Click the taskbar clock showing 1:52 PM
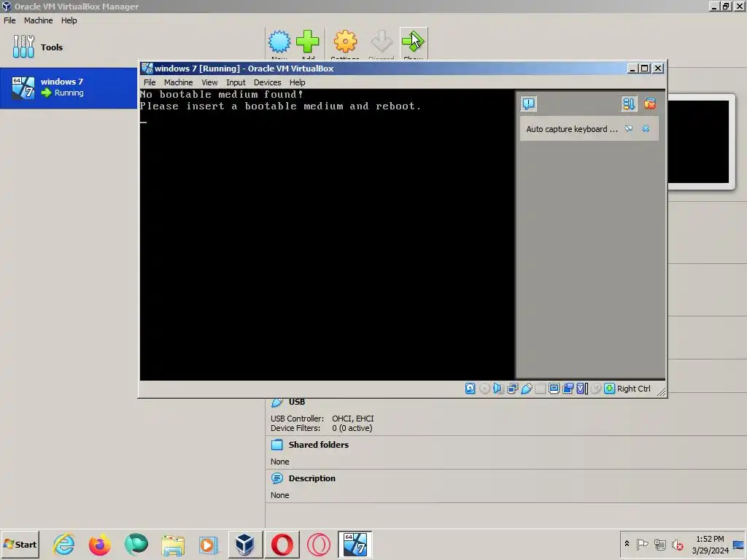 tap(710, 544)
